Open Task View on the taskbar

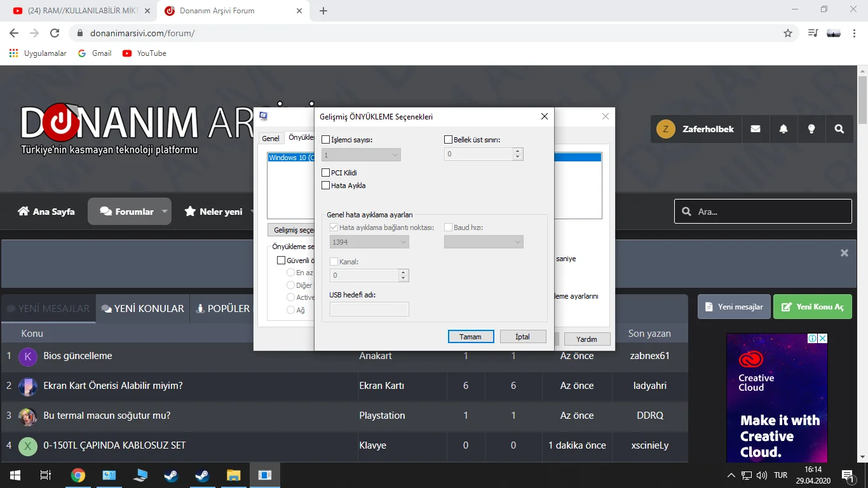[46, 475]
